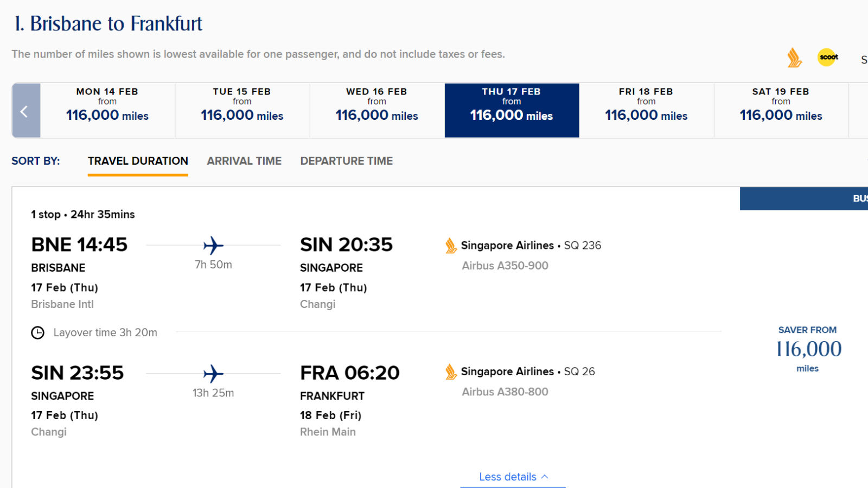The width and height of the screenshot is (868, 488).
Task: Sort flights by Travel Duration
Action: [138, 161]
